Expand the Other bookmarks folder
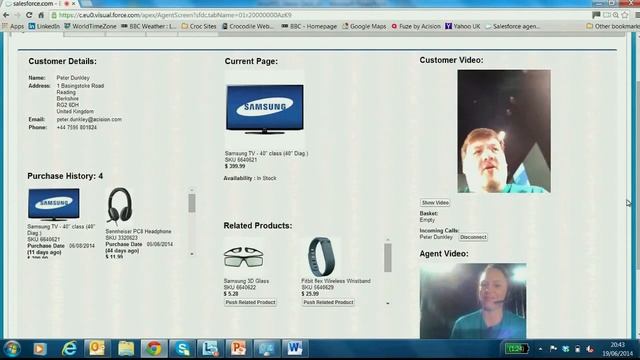 tap(613, 26)
